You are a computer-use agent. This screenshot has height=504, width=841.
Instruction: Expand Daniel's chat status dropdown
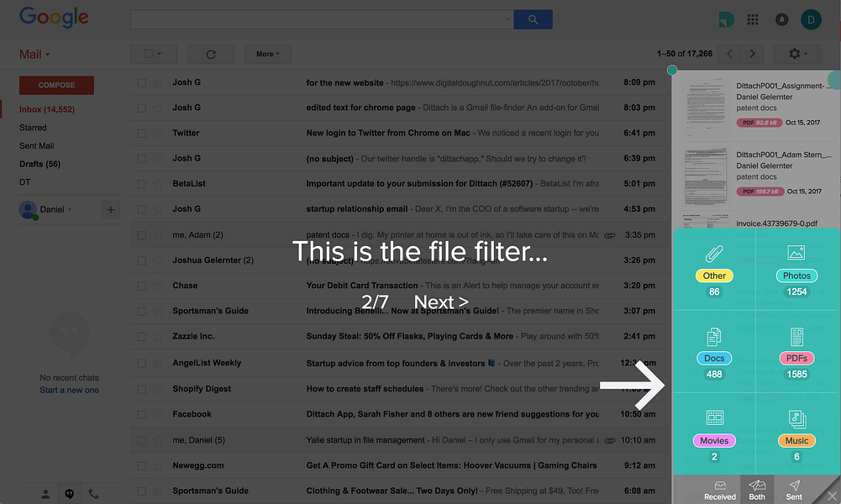[70, 210]
